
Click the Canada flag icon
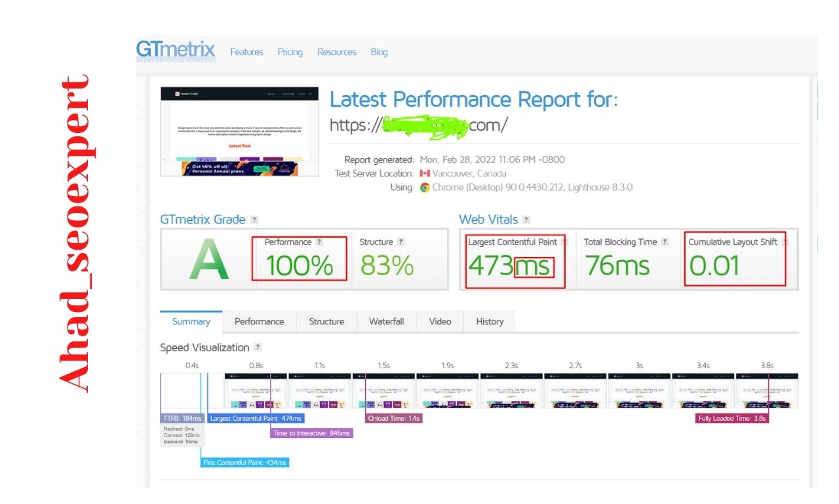click(x=425, y=174)
